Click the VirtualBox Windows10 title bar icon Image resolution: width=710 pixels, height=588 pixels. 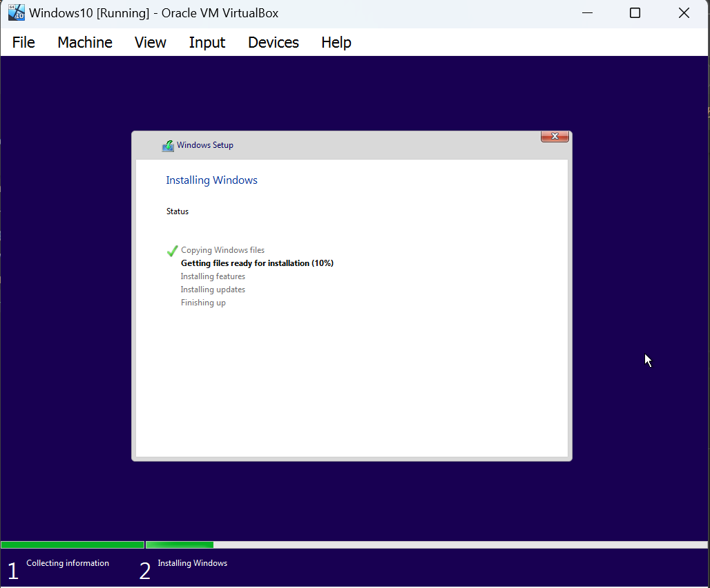click(17, 12)
